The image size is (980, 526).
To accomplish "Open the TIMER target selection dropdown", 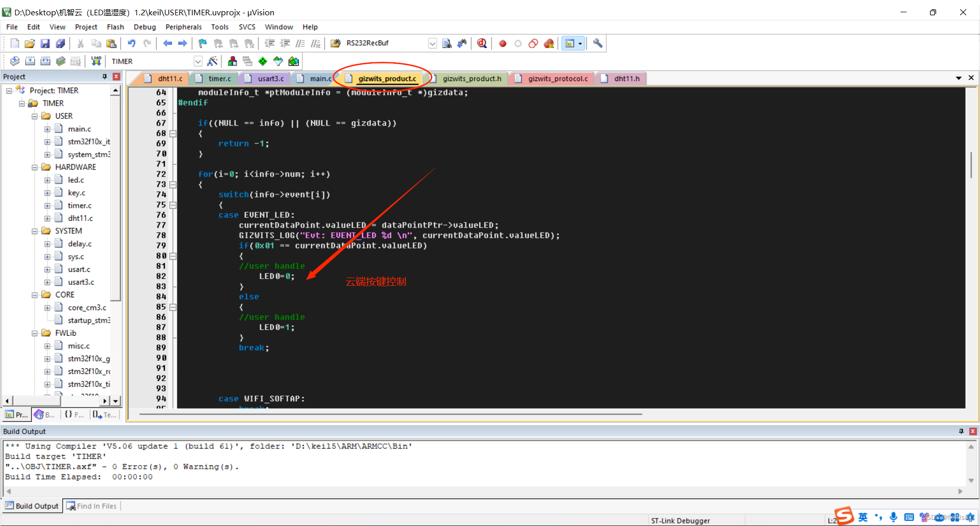I will 198,61.
